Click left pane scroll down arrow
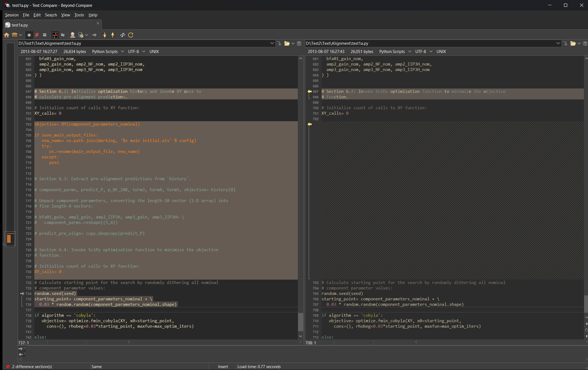 click(x=301, y=336)
